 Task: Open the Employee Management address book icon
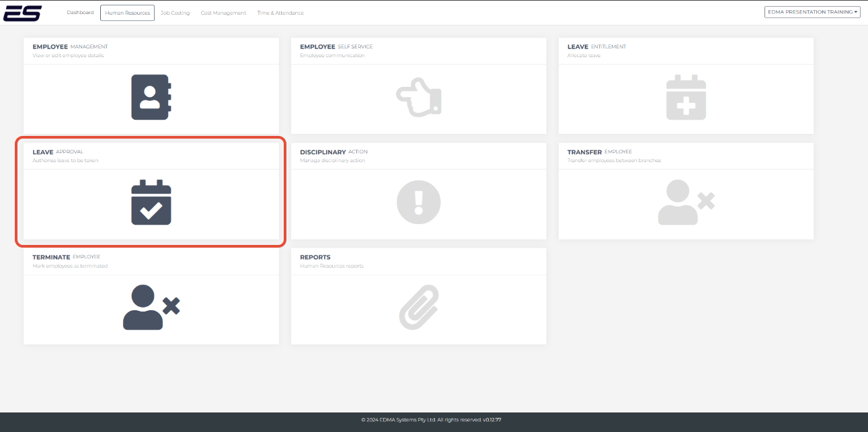coord(151,98)
